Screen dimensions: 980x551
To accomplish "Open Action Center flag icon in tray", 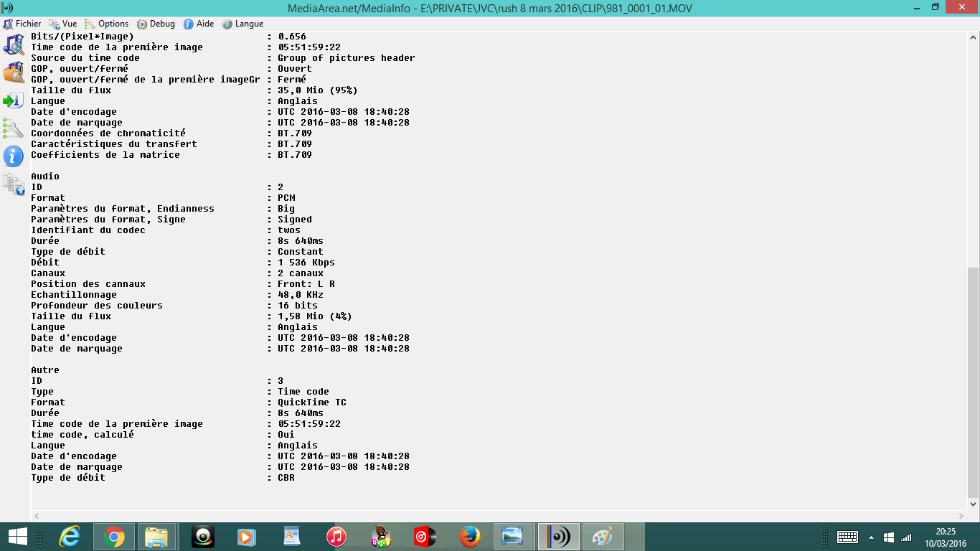I will tap(888, 537).
